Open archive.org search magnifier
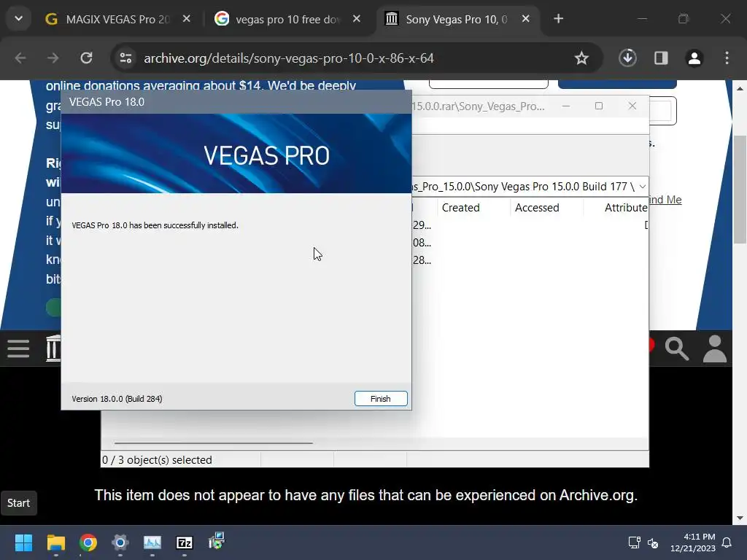 [676, 349]
